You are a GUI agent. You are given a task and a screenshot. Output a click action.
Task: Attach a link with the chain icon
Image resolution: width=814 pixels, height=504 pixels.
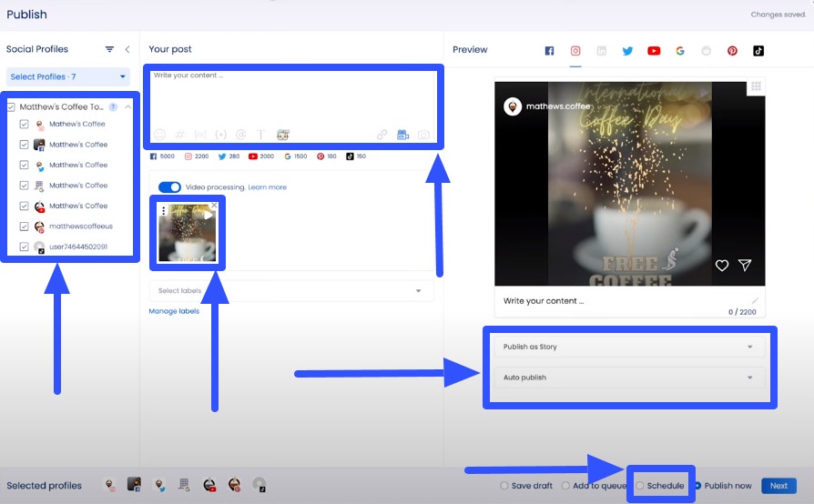pos(382,135)
